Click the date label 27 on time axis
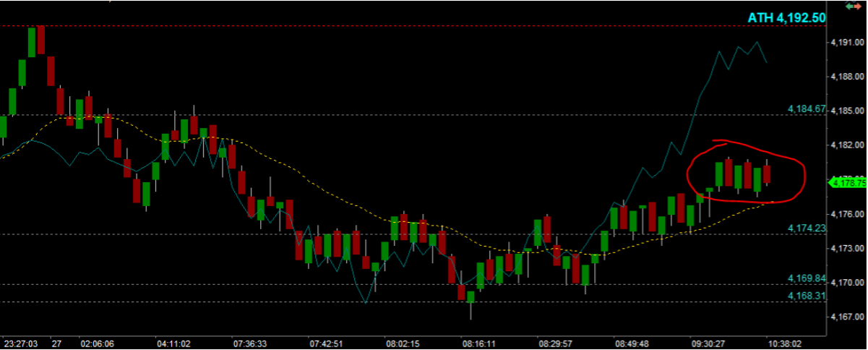Screen dimensions: 868x350 coord(56,343)
